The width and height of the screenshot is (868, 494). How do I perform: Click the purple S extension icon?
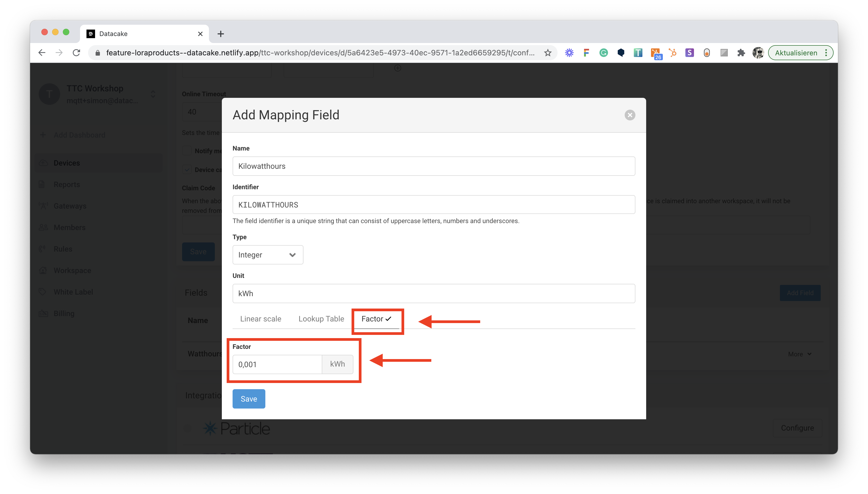coord(689,53)
